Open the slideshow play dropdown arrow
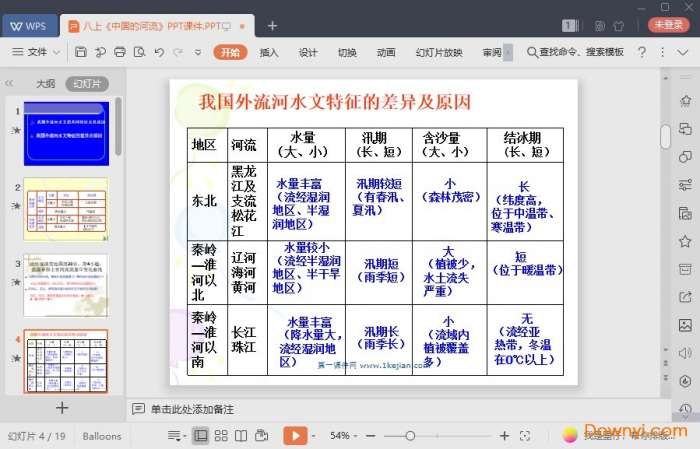The image size is (700, 449). point(313,436)
